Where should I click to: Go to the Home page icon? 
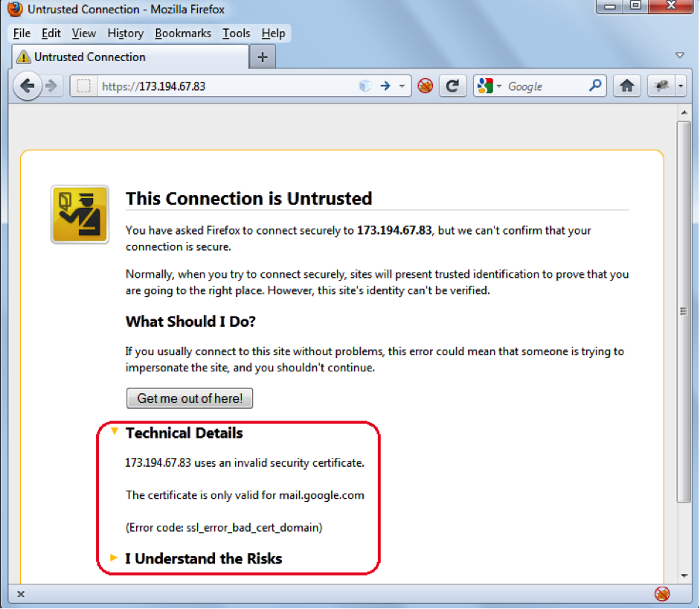[627, 86]
